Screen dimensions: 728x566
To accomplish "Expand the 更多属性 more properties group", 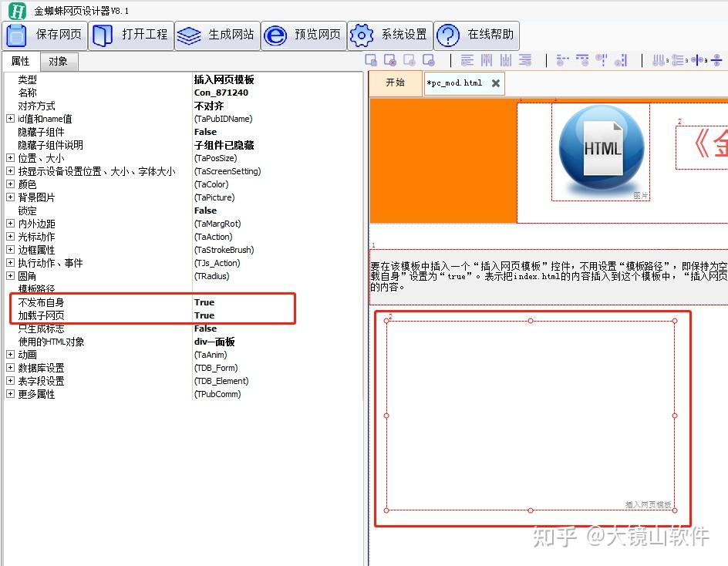I will click(10, 394).
